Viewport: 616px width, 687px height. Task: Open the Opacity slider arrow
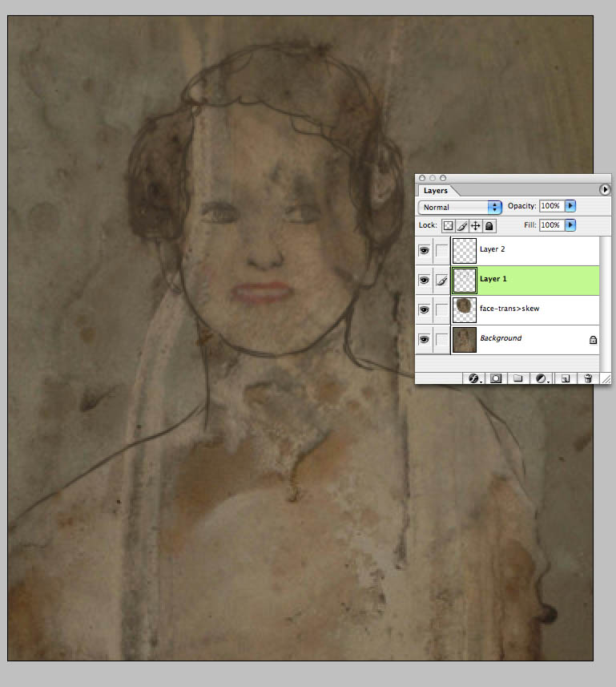[570, 206]
